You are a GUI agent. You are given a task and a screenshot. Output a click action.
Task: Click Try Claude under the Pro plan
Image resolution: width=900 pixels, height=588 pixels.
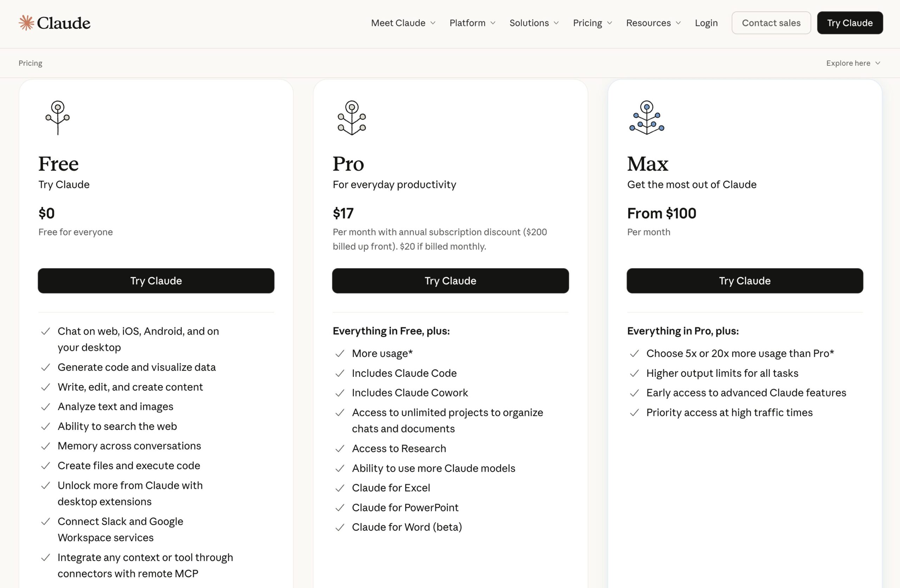pos(450,280)
